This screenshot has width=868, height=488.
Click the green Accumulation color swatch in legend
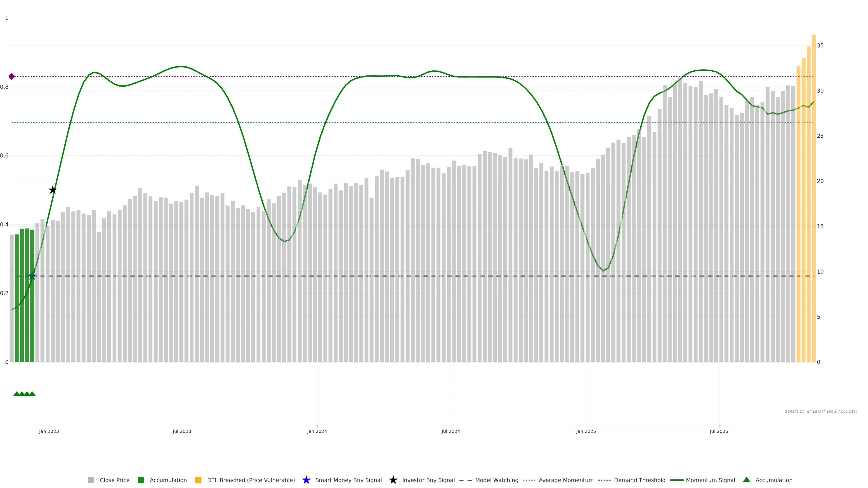(141, 480)
